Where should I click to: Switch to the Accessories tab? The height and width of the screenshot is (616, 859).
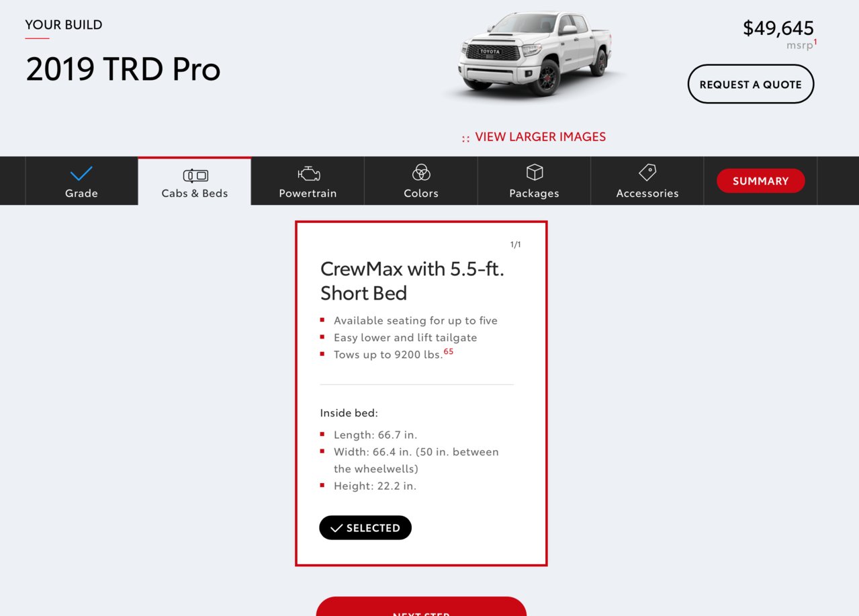coord(647,181)
